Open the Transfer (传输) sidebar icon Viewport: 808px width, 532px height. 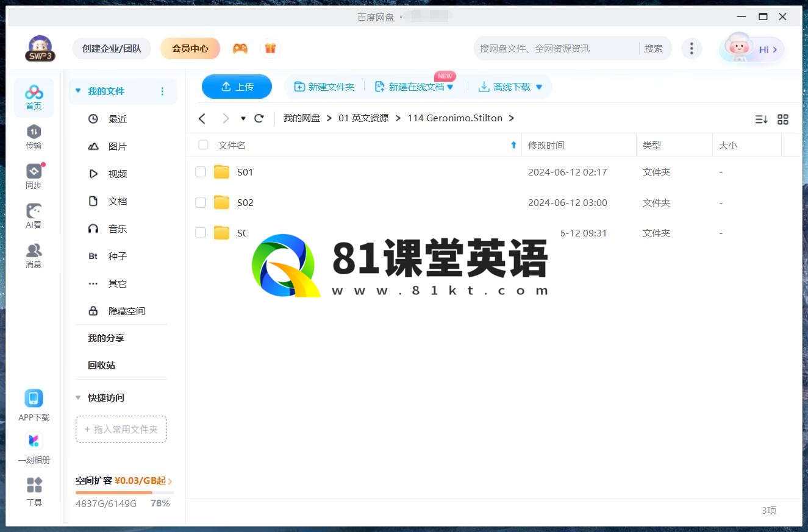(34, 137)
